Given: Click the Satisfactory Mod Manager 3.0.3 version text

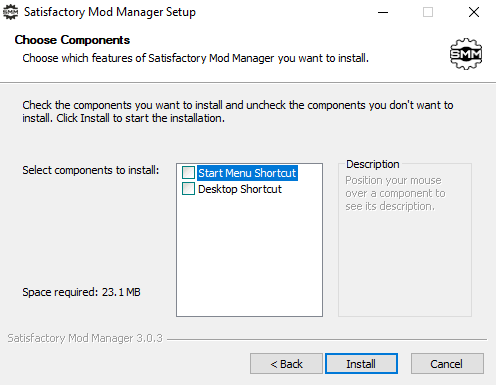Looking at the screenshot, I should pyautogui.click(x=85, y=338).
